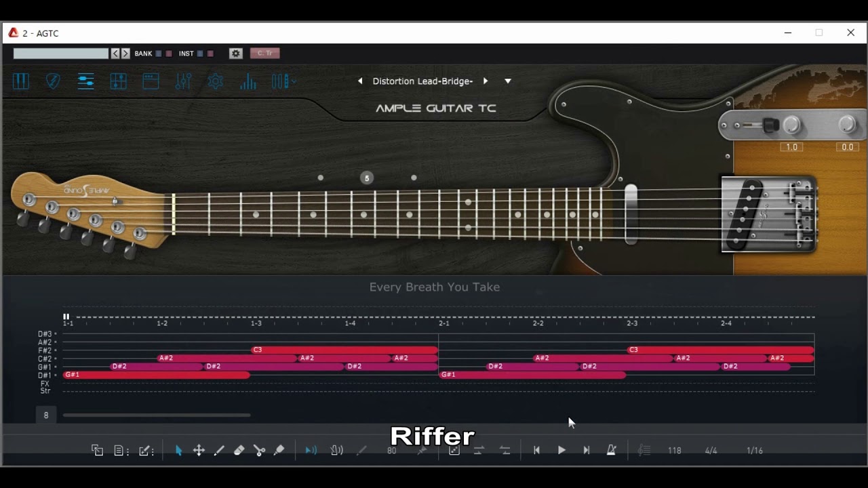
Task: Toggle the blue INST square
Action: pyautogui.click(x=200, y=54)
